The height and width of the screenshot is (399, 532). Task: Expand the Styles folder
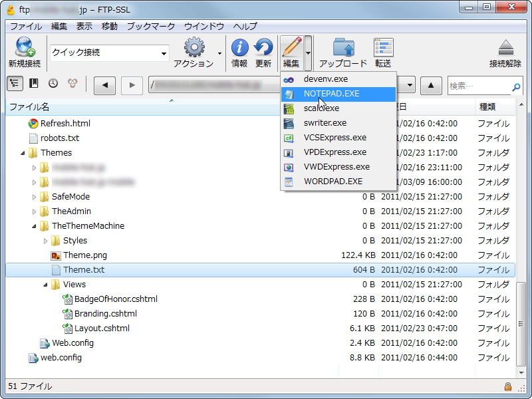(45, 241)
